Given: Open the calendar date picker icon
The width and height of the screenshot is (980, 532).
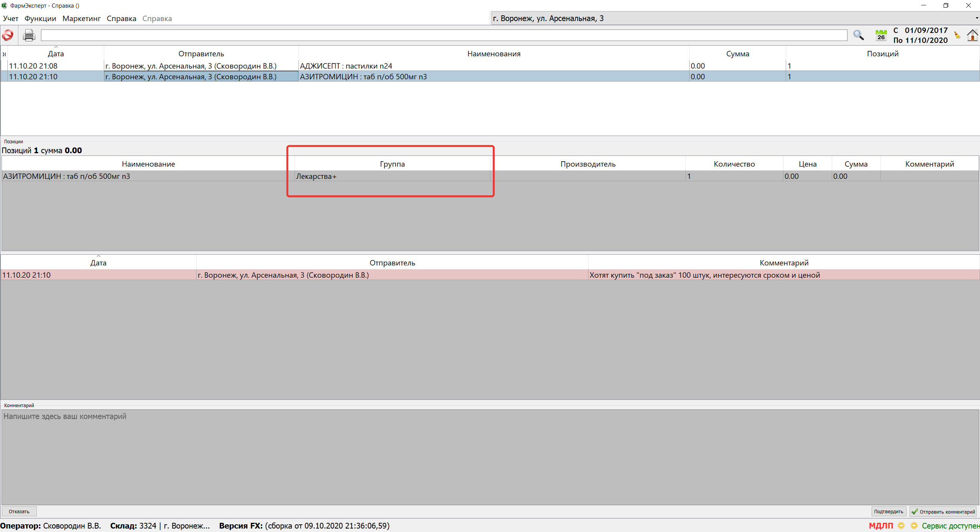Looking at the screenshot, I should [x=881, y=35].
